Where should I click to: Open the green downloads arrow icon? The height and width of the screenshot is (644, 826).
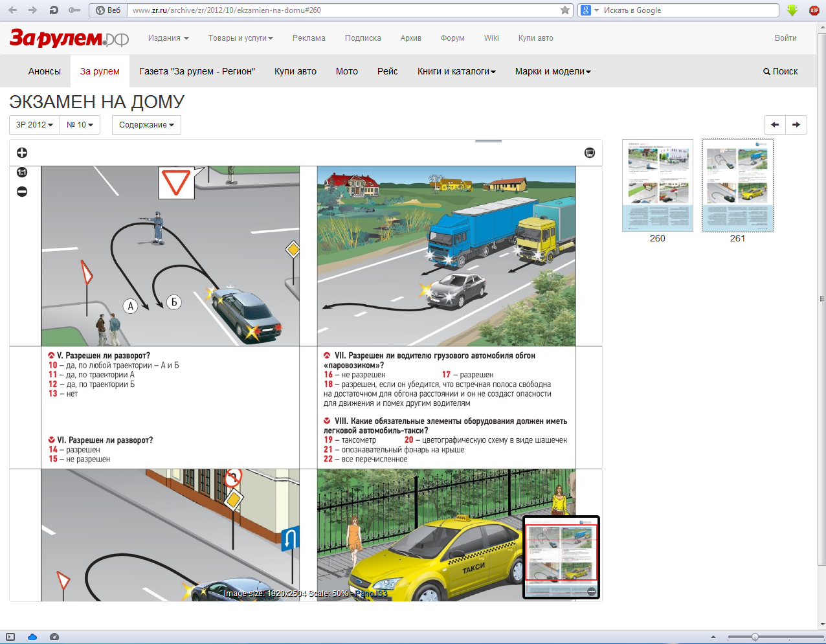point(792,10)
